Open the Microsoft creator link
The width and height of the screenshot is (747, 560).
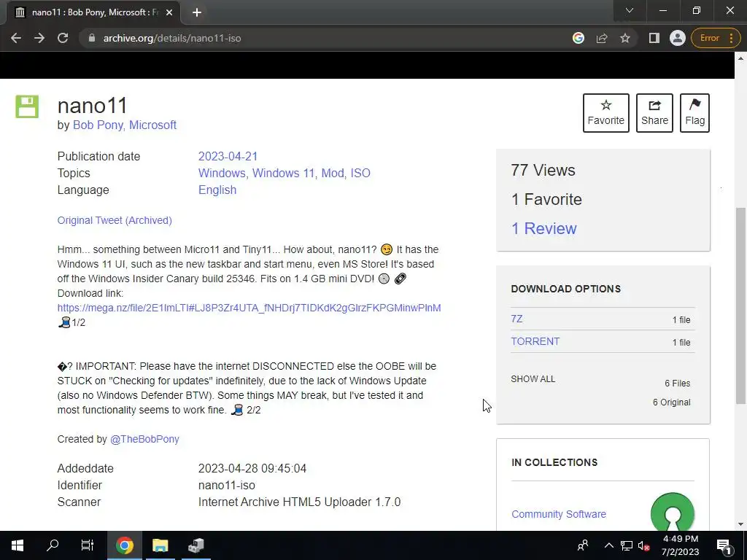[x=153, y=125]
